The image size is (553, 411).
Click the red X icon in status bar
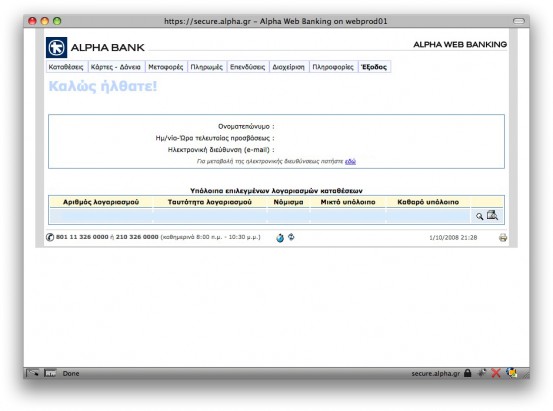[x=496, y=373]
